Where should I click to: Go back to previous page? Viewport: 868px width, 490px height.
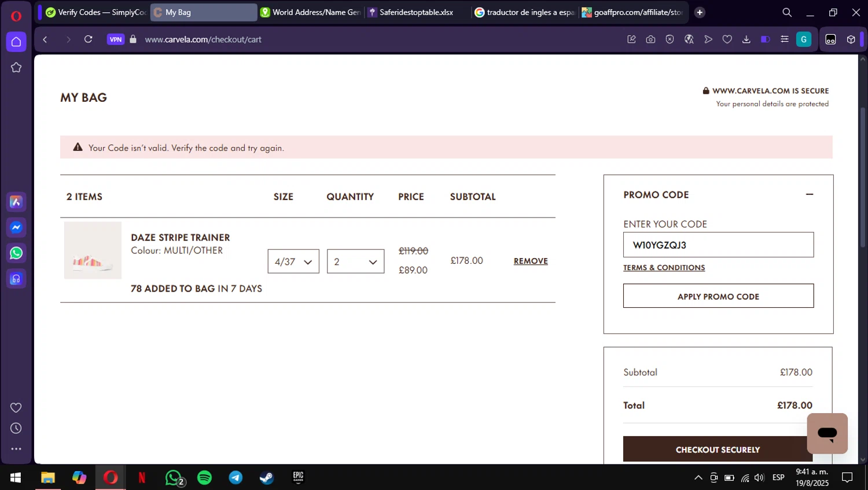click(x=45, y=39)
